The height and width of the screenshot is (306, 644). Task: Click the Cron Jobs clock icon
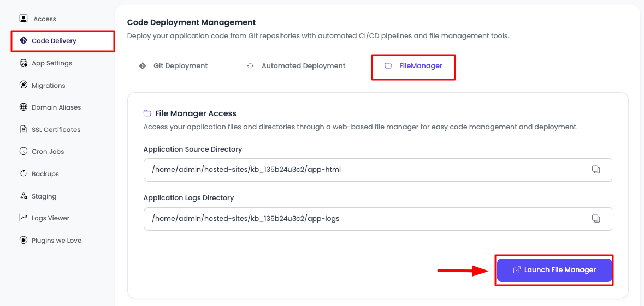coord(23,152)
